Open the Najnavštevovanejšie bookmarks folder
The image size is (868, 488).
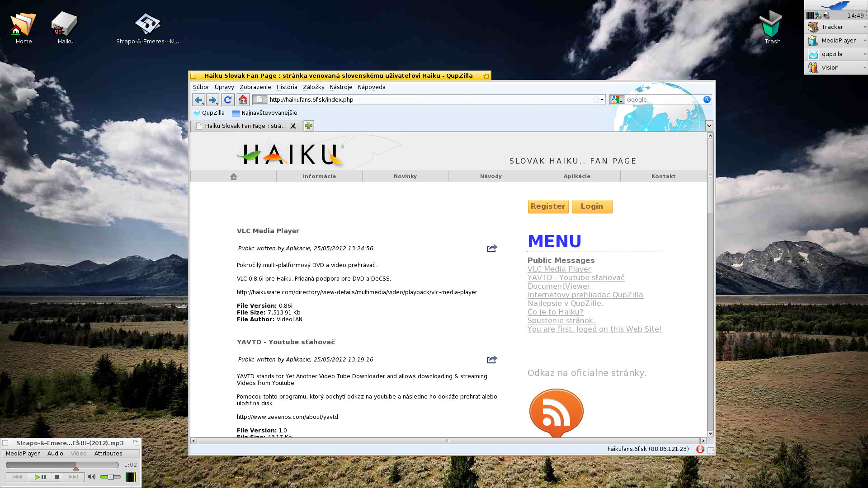264,113
